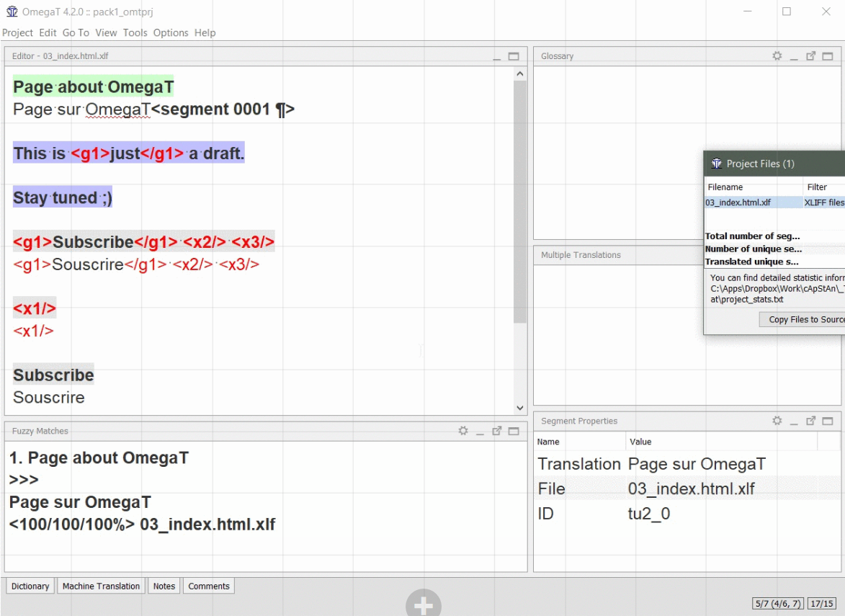The width and height of the screenshot is (845, 616).
Task: Open the Options menu
Action: click(x=170, y=32)
